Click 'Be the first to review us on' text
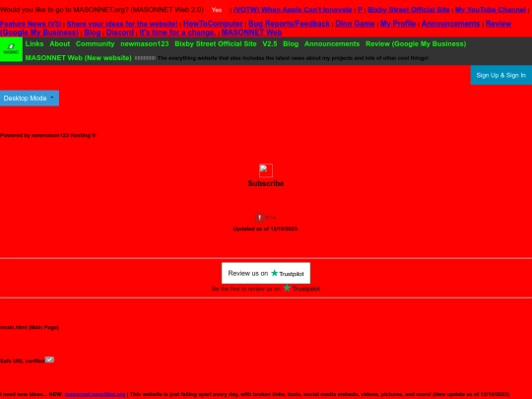Image resolution: width=532 pixels, height=399 pixels. (246, 289)
